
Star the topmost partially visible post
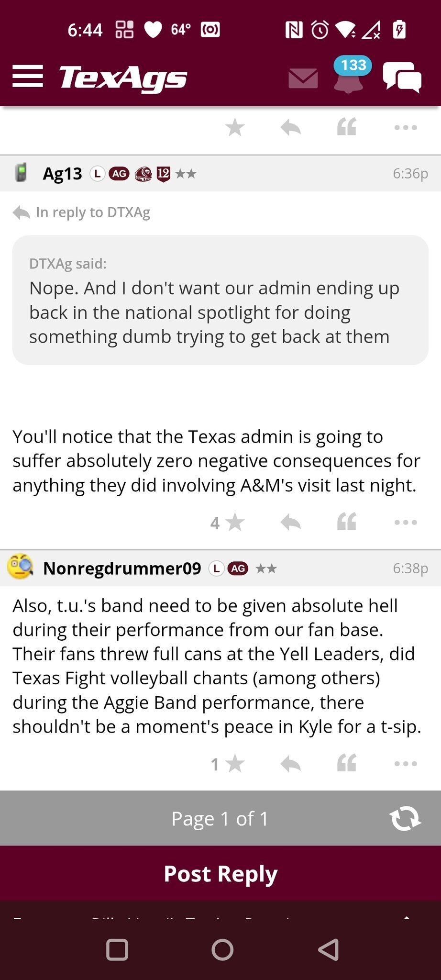pos(235,128)
